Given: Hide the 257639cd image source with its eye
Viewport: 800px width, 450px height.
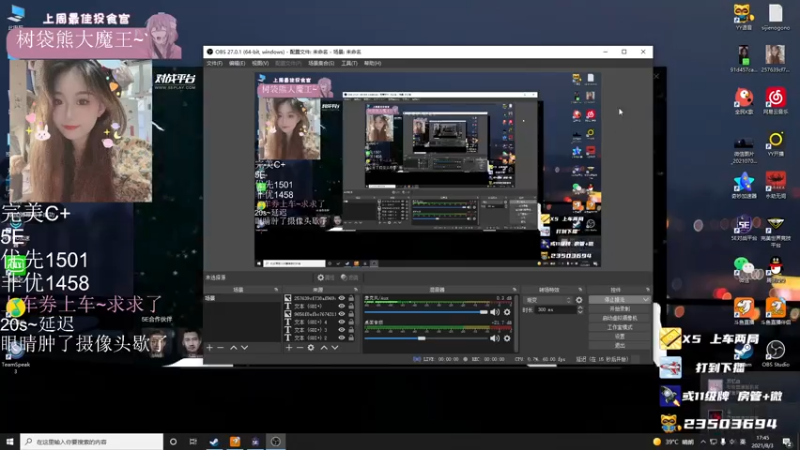Looking at the screenshot, I should click(x=341, y=298).
